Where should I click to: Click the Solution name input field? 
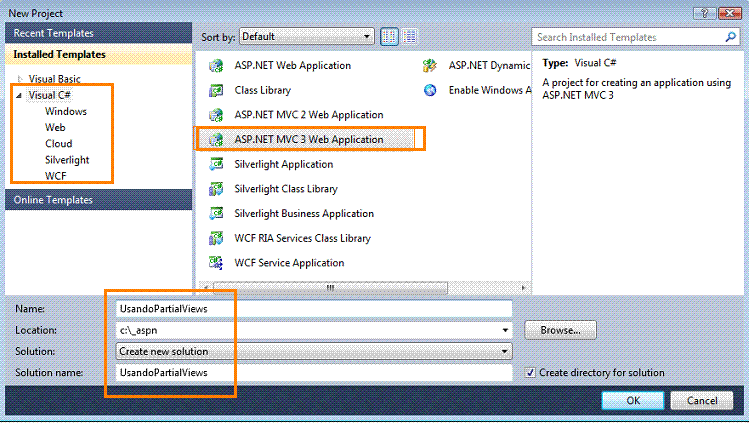(314, 373)
